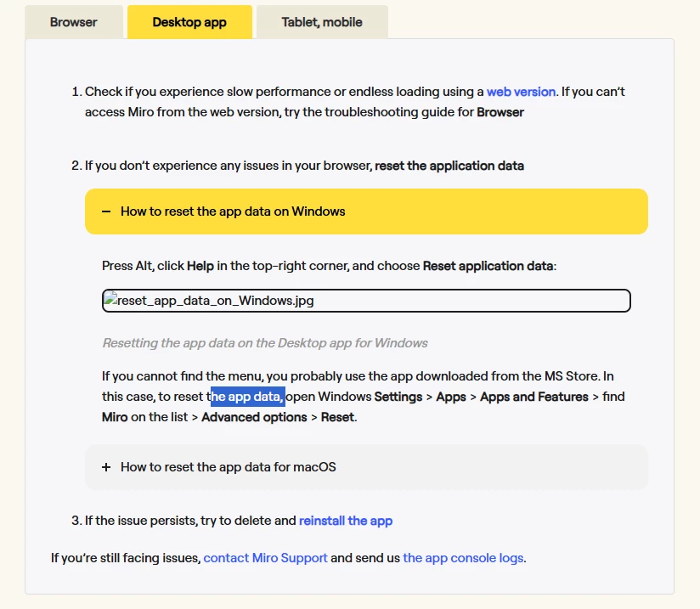
Task: Click the bold 'Advanced options' text
Action: pos(255,417)
